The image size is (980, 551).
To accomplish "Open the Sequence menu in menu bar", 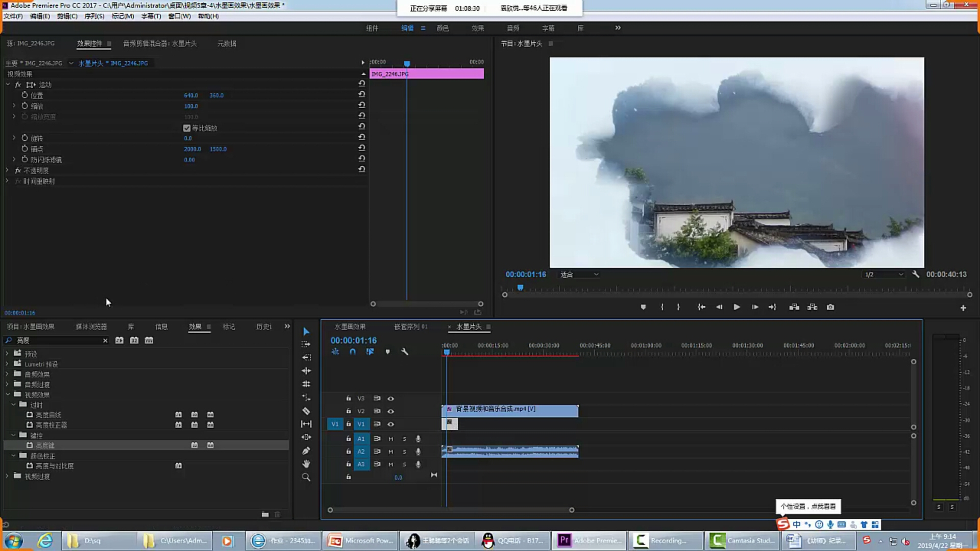I will coord(94,16).
